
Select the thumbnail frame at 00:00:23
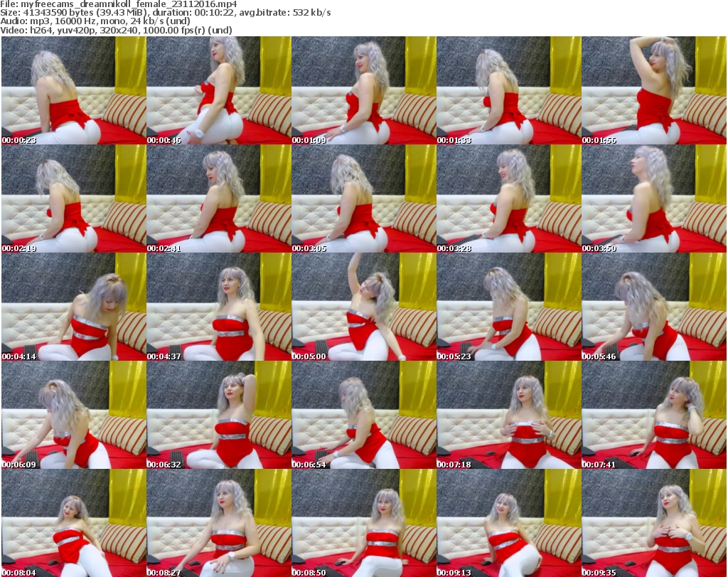point(74,90)
